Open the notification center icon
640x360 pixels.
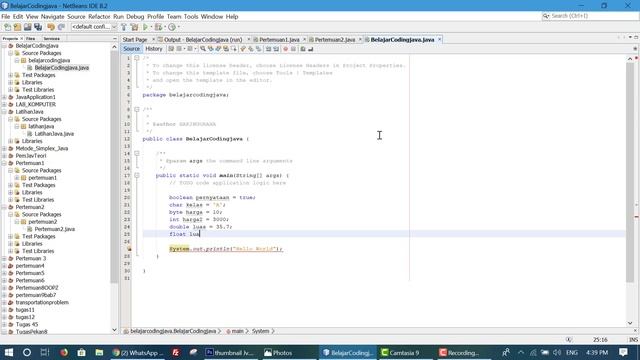623,352
